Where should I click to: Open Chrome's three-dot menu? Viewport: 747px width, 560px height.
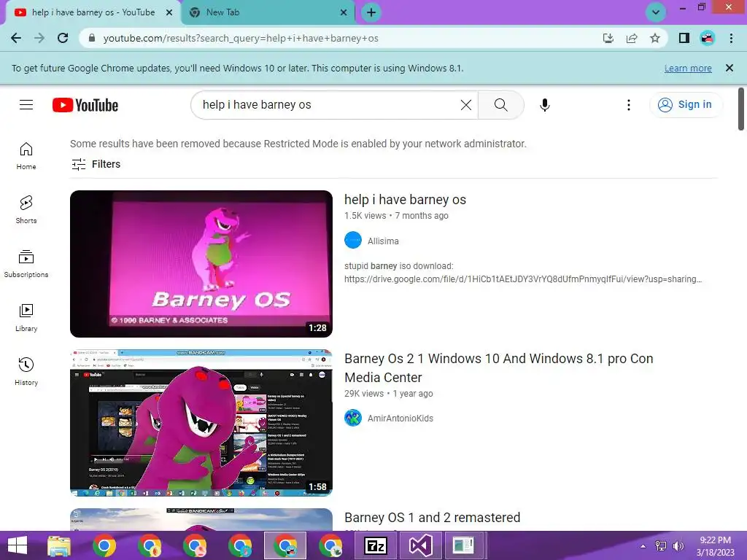point(731,38)
